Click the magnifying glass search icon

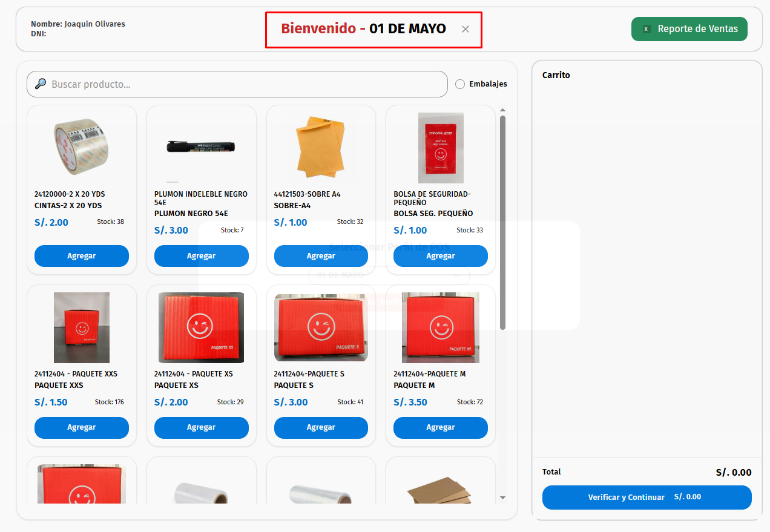tap(41, 84)
